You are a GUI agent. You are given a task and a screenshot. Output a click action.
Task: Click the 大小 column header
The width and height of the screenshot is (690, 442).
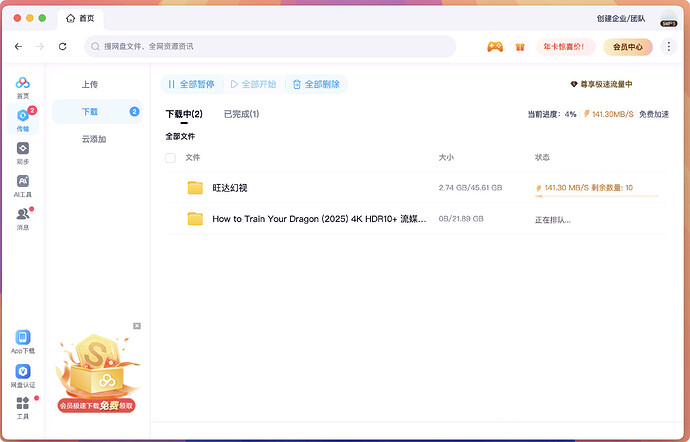tap(446, 158)
